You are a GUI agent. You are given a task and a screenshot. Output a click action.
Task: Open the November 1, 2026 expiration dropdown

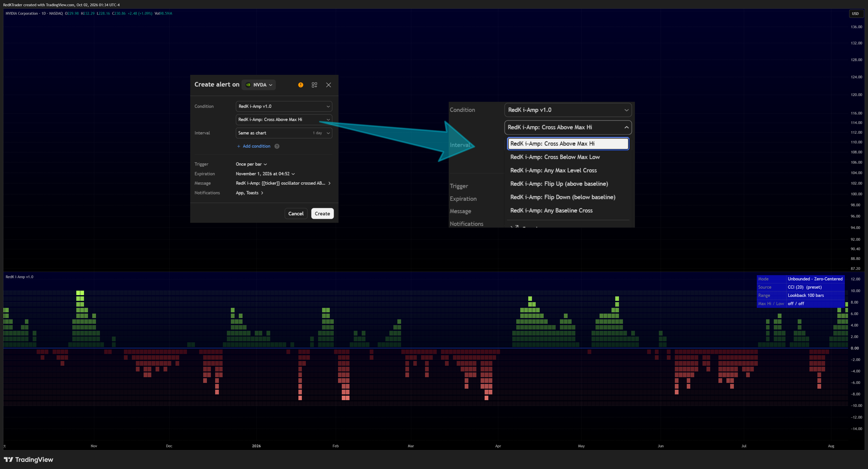(x=265, y=174)
